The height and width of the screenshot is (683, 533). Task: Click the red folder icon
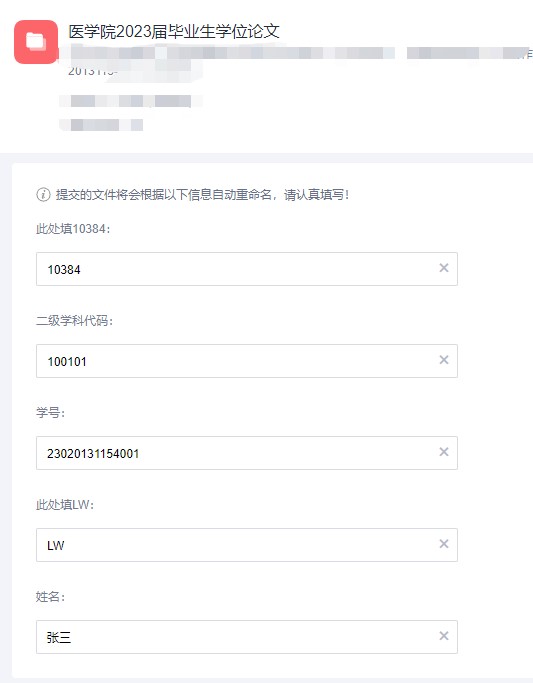tap(36, 42)
